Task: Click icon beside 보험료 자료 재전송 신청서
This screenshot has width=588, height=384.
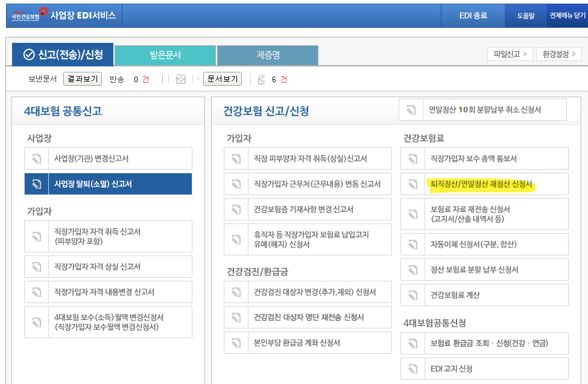Action: click(413, 214)
